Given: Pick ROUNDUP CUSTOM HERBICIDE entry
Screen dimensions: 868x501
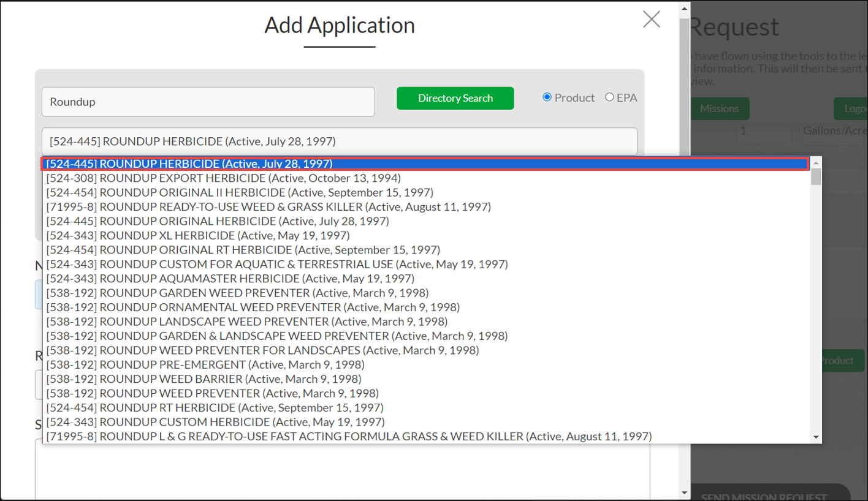Looking at the screenshot, I should [x=426, y=423].
